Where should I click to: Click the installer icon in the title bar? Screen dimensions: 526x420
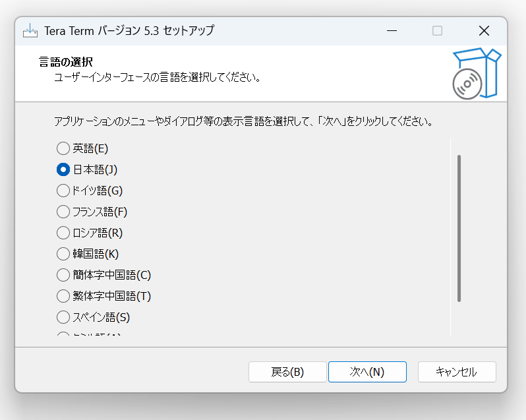[30, 31]
